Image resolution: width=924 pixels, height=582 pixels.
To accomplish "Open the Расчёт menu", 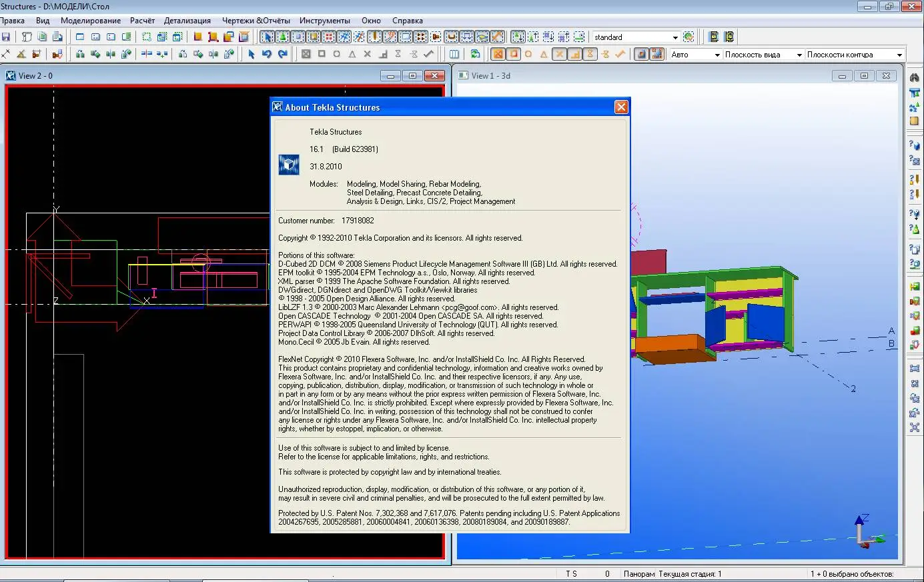I will pos(142,21).
